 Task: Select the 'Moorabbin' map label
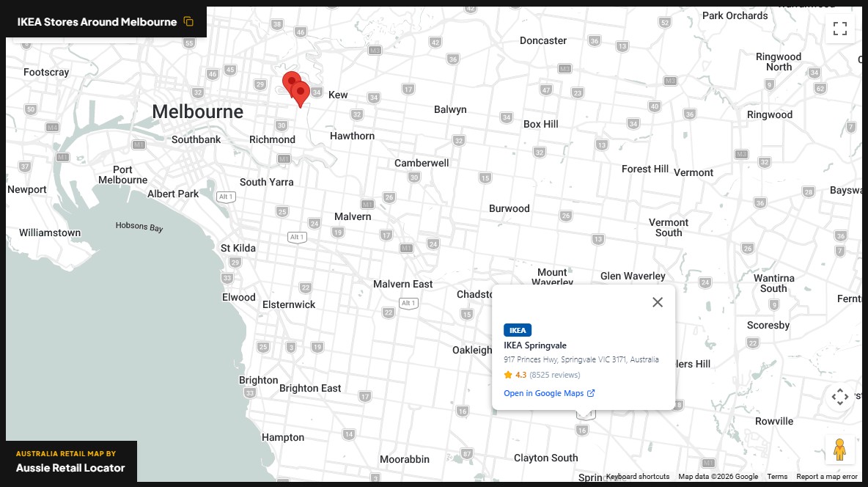point(404,459)
